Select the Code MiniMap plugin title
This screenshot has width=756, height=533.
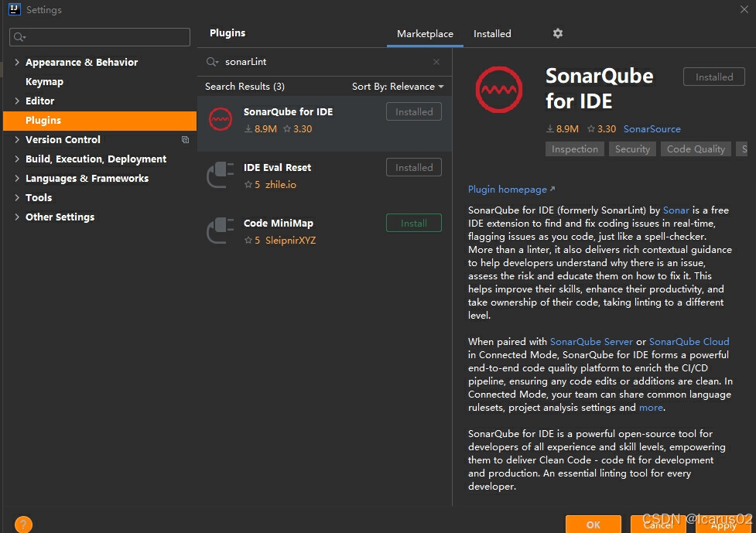pyautogui.click(x=279, y=223)
